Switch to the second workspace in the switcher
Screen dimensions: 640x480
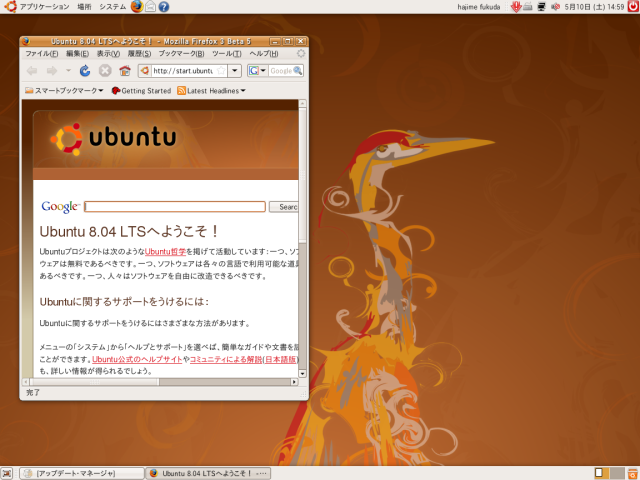pyautogui.click(x=617, y=473)
